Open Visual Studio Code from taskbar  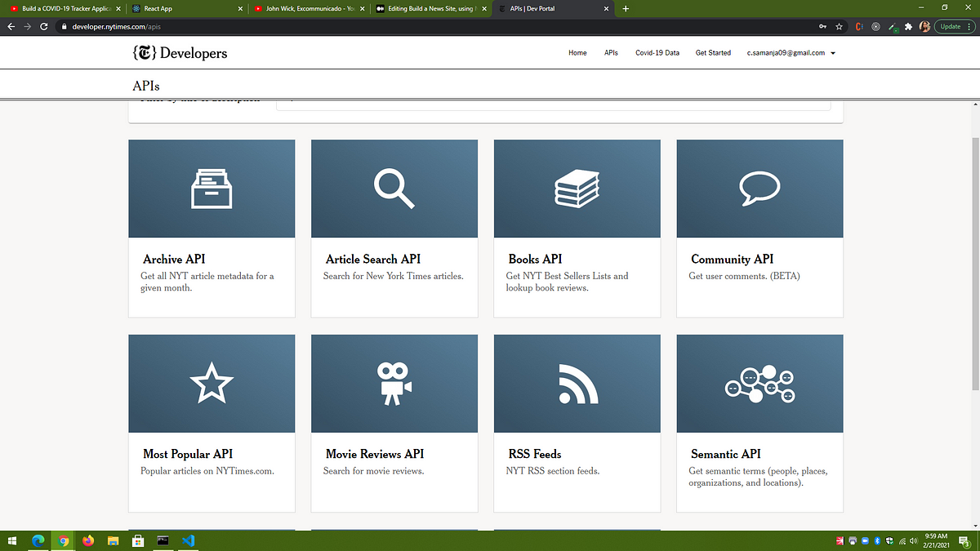(x=188, y=540)
